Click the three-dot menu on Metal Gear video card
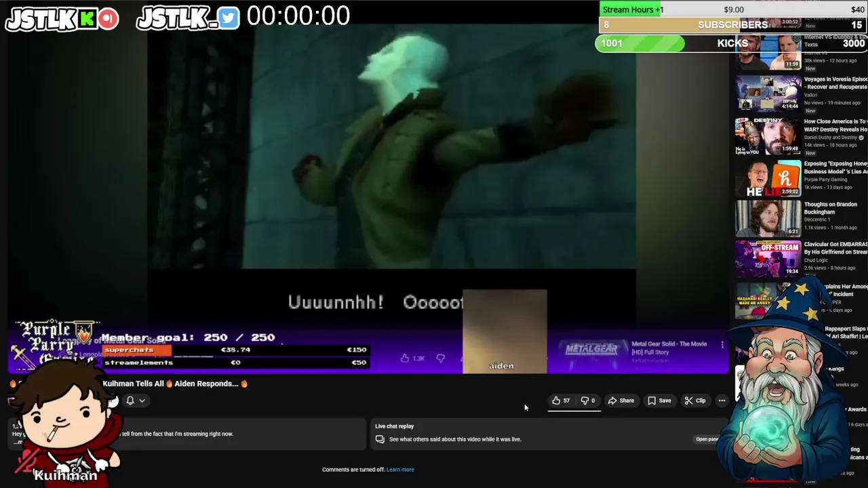The height and width of the screenshot is (488, 868). pos(722,345)
